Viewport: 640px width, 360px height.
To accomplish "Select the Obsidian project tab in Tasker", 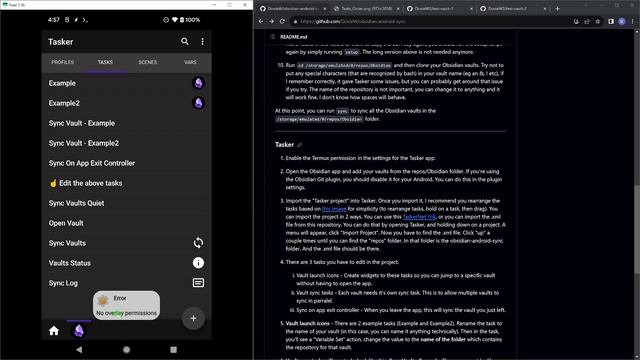I will [x=79, y=330].
